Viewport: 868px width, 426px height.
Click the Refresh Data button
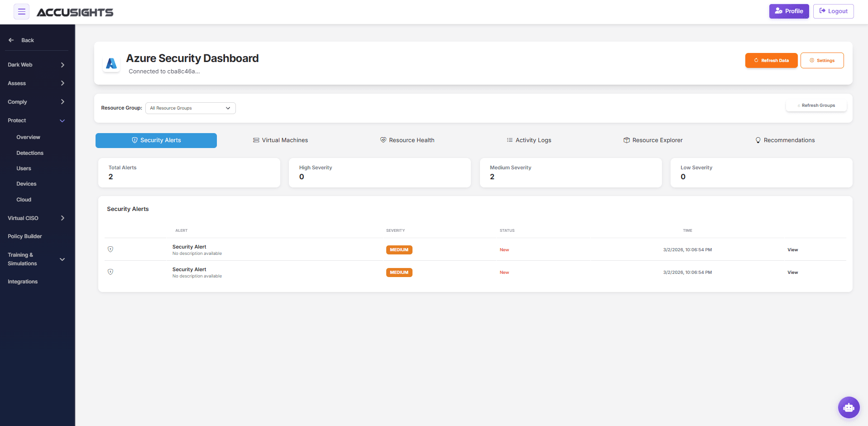point(771,61)
